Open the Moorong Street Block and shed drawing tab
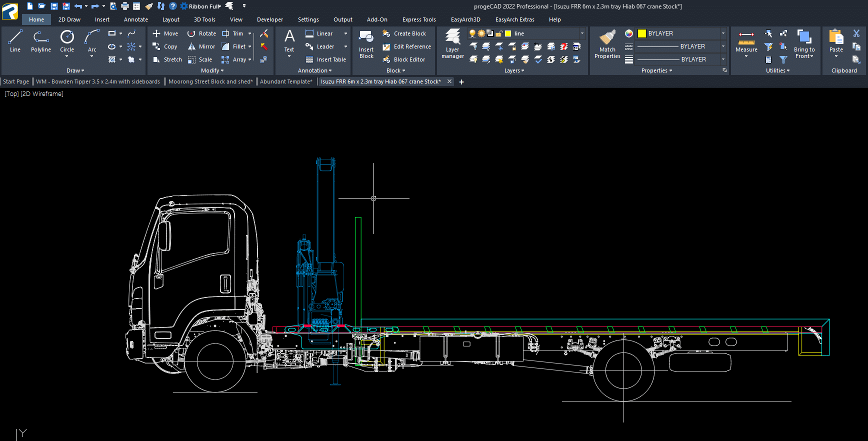 click(210, 81)
